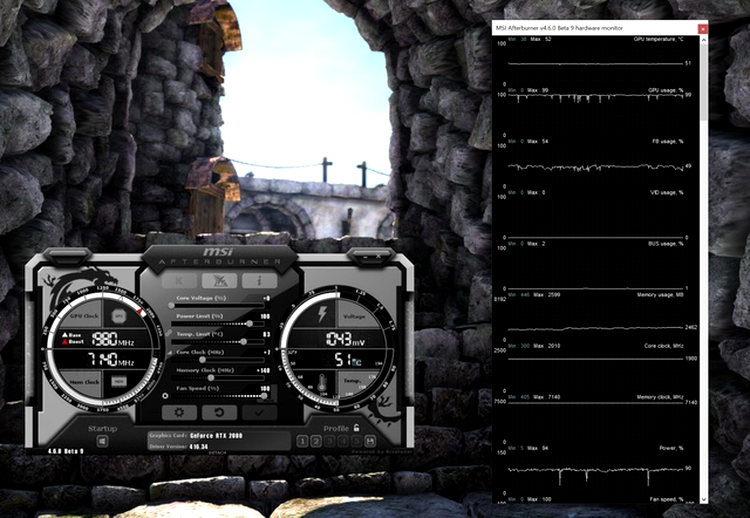The width and height of the screenshot is (750, 518).
Task: Click the MSI Afterburner logo header
Action: click(220, 256)
